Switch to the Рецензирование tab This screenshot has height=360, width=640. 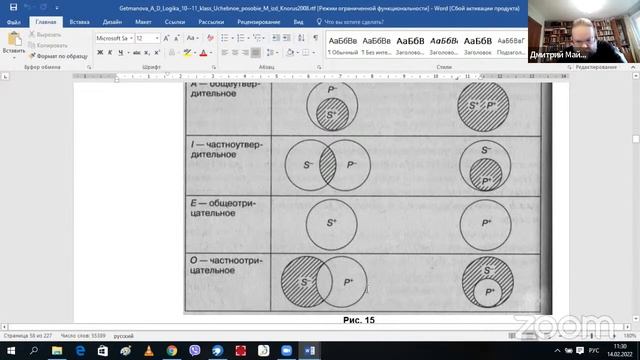point(258,22)
